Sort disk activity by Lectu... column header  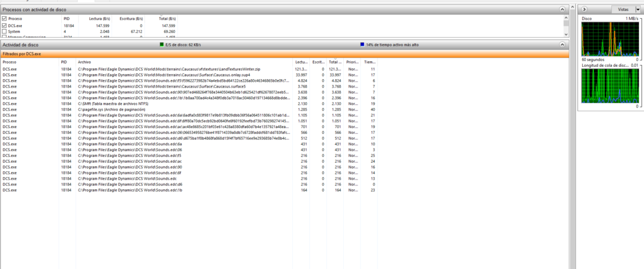(301, 62)
